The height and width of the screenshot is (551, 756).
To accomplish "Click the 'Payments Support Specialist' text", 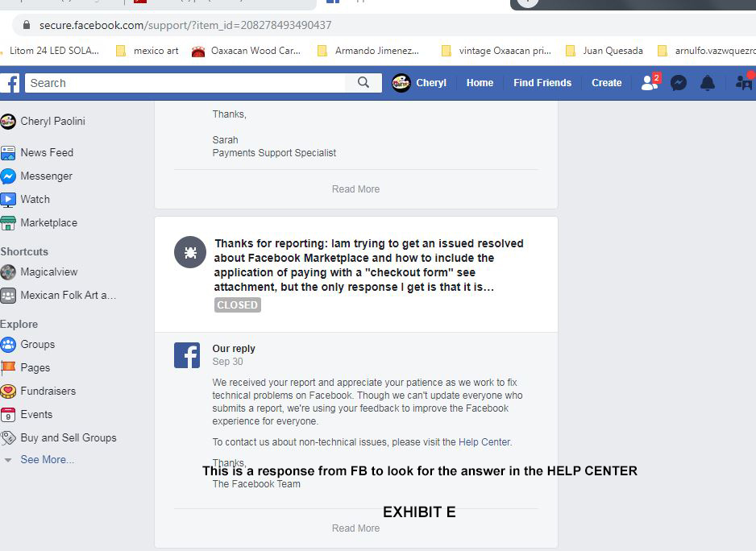I will point(274,153).
